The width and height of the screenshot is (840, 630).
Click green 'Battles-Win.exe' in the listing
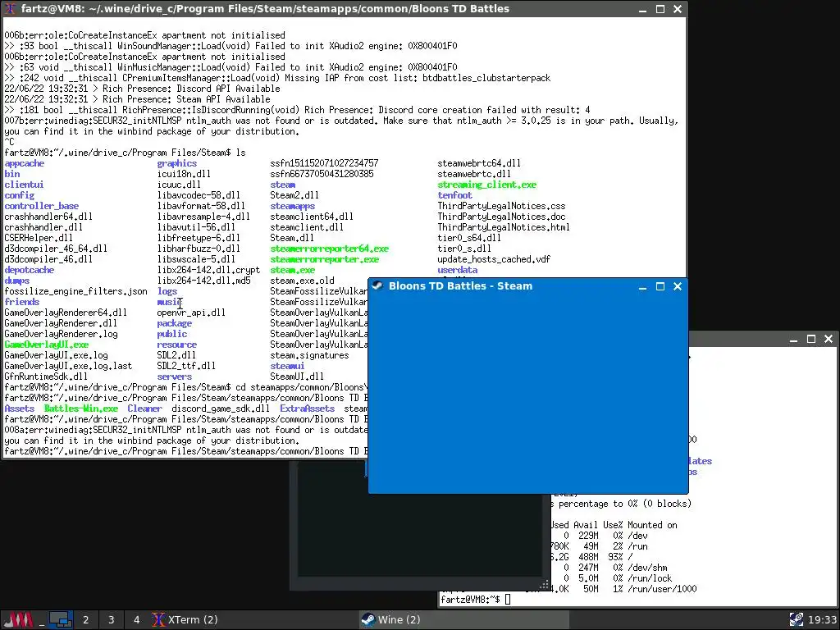point(81,409)
